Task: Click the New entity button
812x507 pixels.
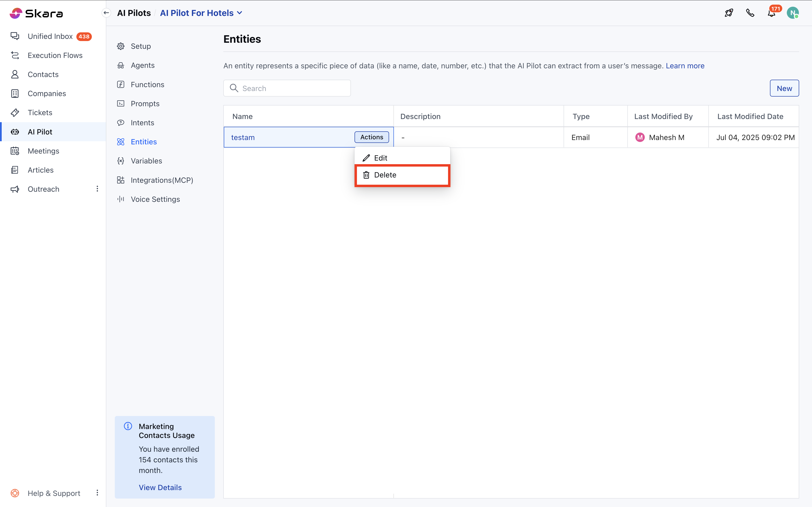Action: [784, 88]
